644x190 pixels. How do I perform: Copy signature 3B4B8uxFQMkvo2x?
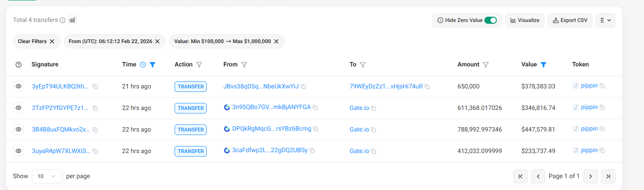click(x=95, y=130)
